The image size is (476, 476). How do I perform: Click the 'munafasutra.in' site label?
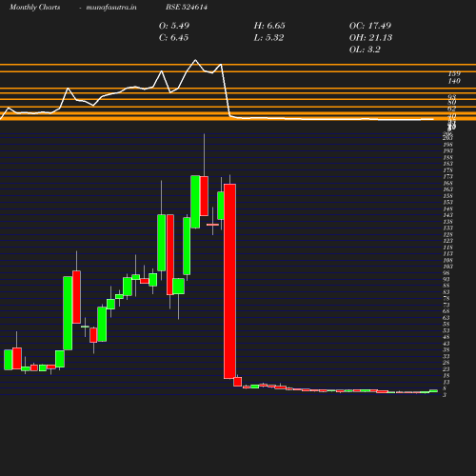(x=111, y=7)
